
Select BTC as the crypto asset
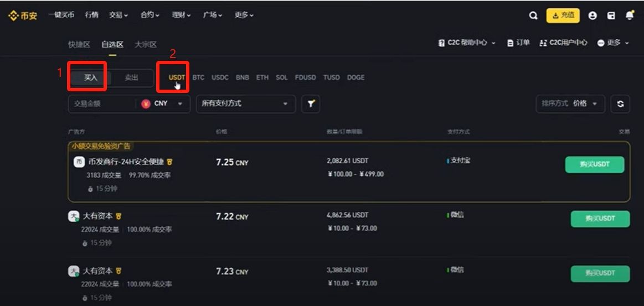pyautogui.click(x=198, y=77)
